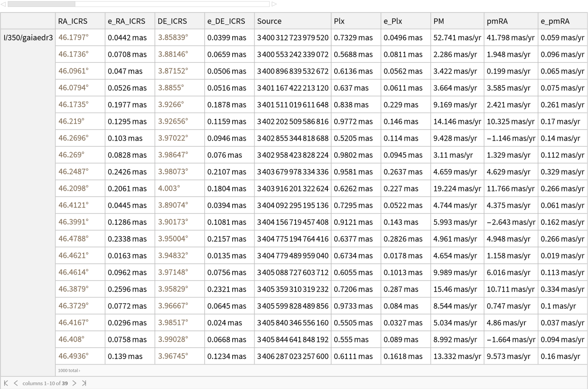
Task: Open the Plx column header
Action: tap(339, 21)
